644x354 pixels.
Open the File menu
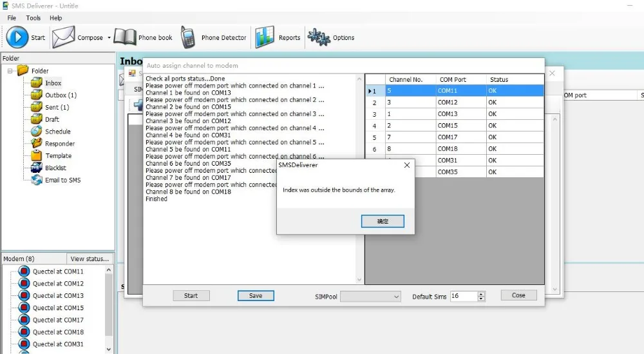pyautogui.click(x=12, y=18)
